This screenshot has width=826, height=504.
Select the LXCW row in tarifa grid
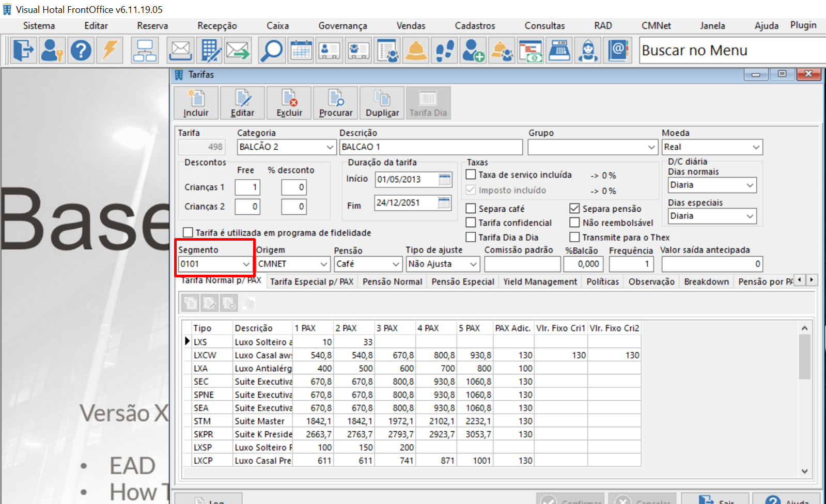pyautogui.click(x=412, y=355)
